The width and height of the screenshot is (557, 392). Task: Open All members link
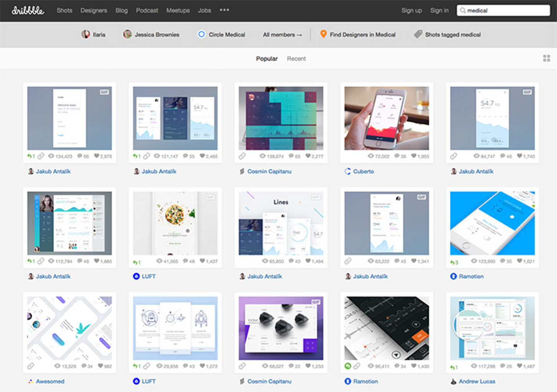click(x=282, y=34)
